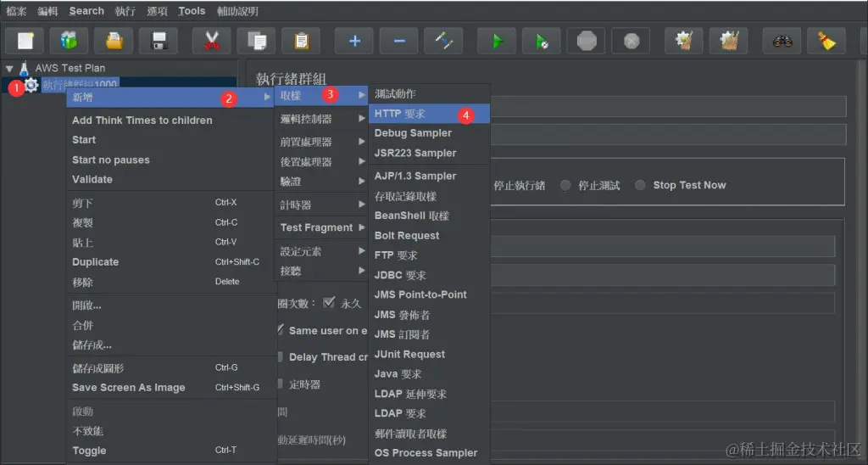This screenshot has height=465, width=868.
Task: Toggle the 定時器 checkbox
Action: point(280,384)
